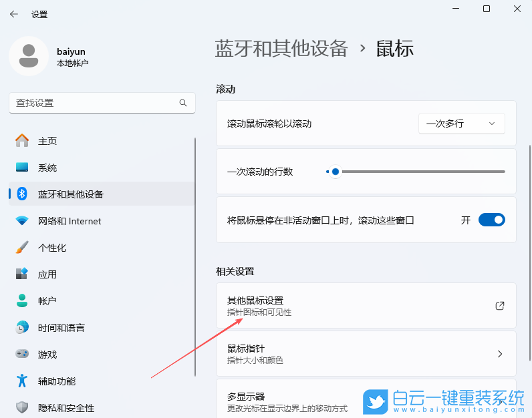The height and width of the screenshot is (418, 532).
Task: Open the 多显示器 setting row
Action: click(366, 399)
